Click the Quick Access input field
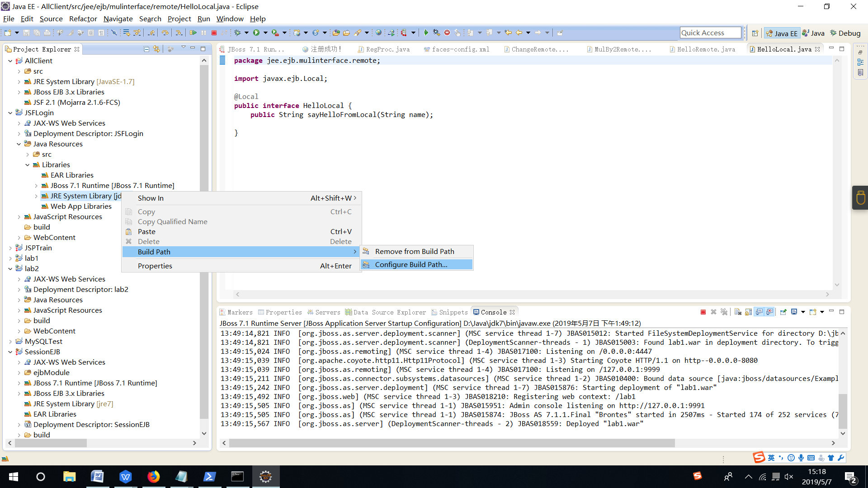Image resolution: width=868 pixels, height=488 pixels. (710, 33)
